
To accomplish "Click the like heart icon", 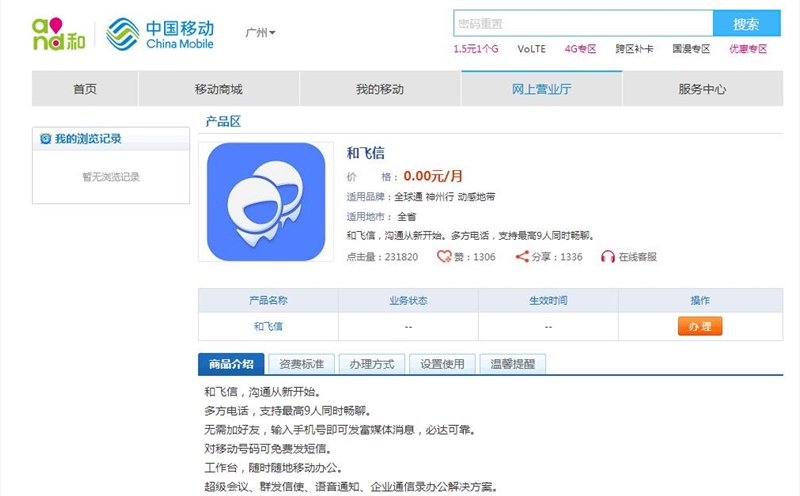I will pyautogui.click(x=444, y=256).
